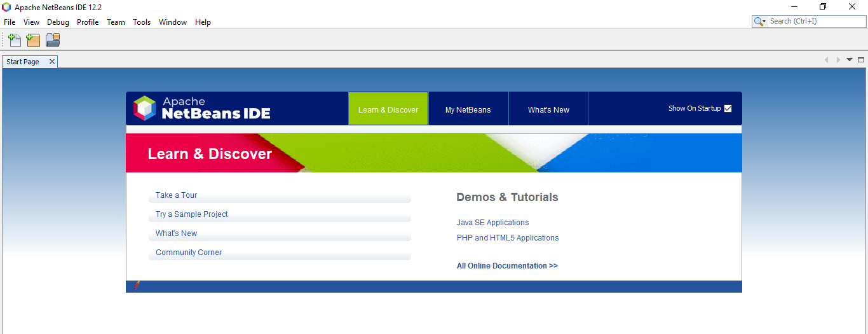868x334 pixels.
Task: Click the Show On Startup label text
Action: [x=695, y=108]
